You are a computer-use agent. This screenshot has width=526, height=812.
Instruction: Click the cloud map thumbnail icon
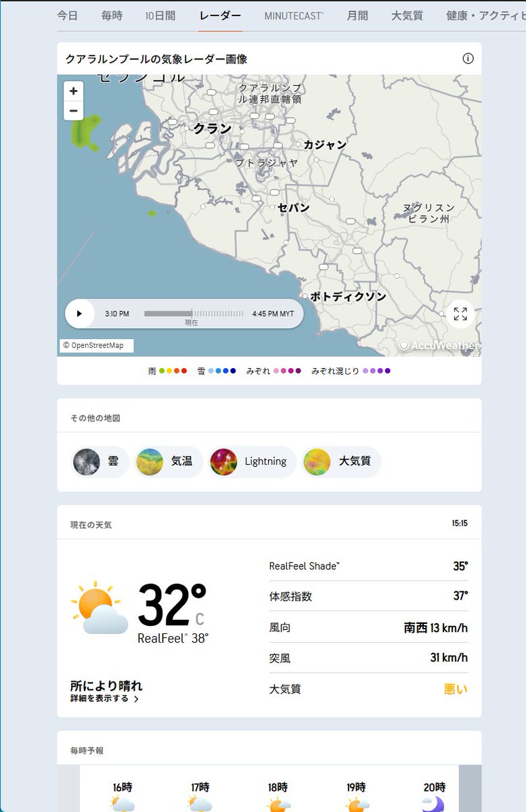click(x=87, y=461)
